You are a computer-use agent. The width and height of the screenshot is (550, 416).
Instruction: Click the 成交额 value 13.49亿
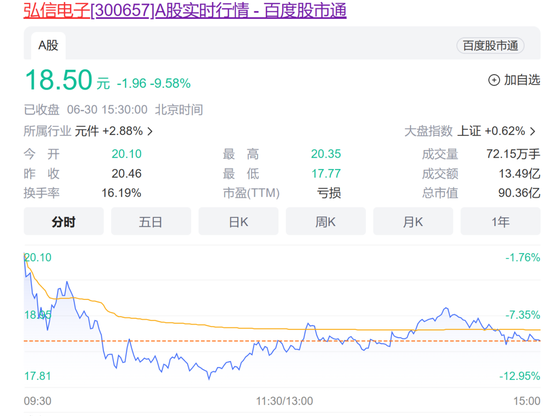pos(519,174)
